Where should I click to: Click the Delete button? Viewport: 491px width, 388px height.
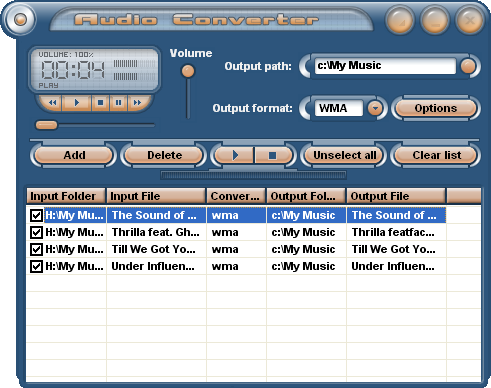[164, 155]
